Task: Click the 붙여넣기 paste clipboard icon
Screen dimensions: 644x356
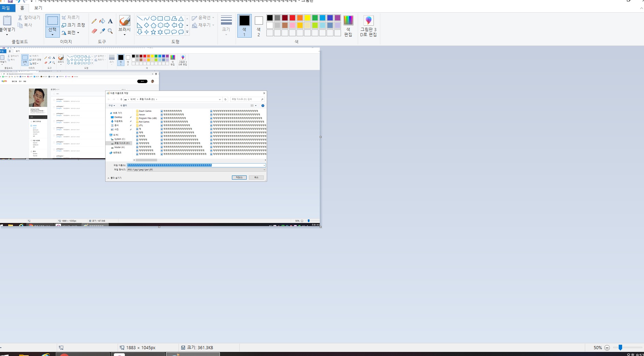Action: [x=7, y=20]
